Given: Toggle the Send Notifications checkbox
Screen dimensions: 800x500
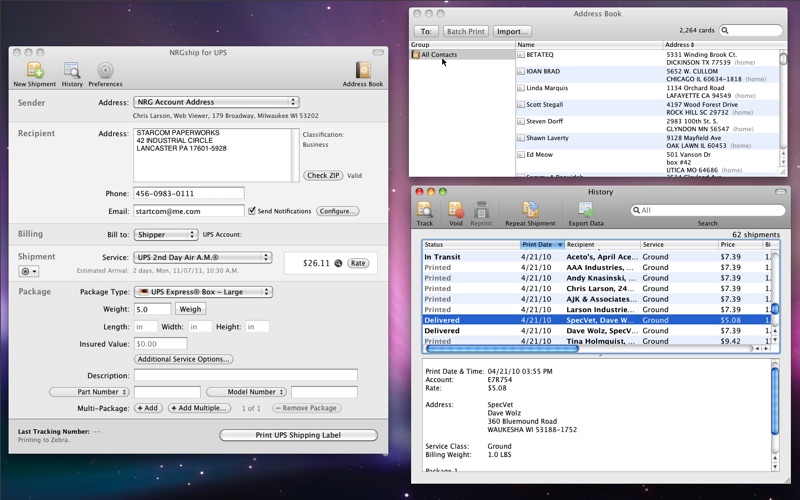Looking at the screenshot, I should [x=252, y=210].
